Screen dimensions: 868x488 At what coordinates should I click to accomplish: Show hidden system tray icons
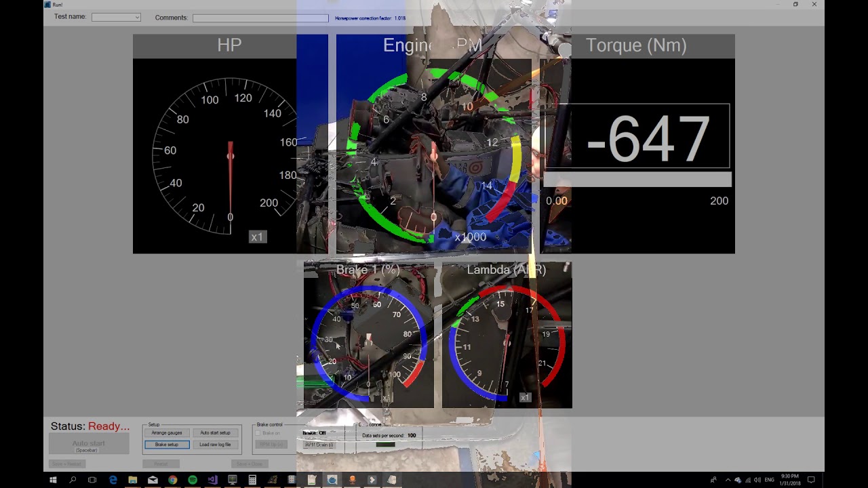click(x=728, y=480)
